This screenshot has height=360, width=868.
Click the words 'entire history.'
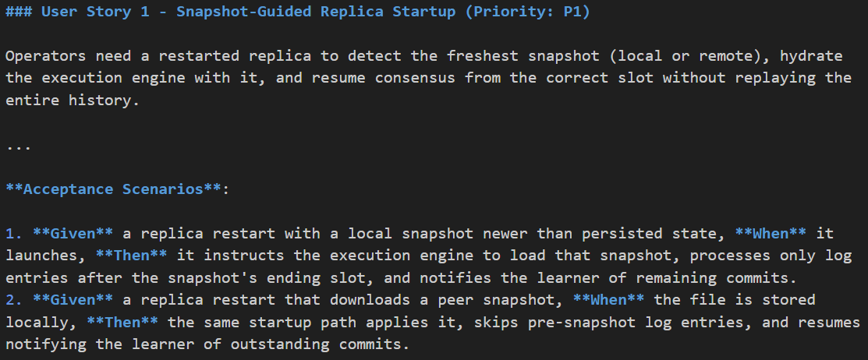(x=71, y=101)
